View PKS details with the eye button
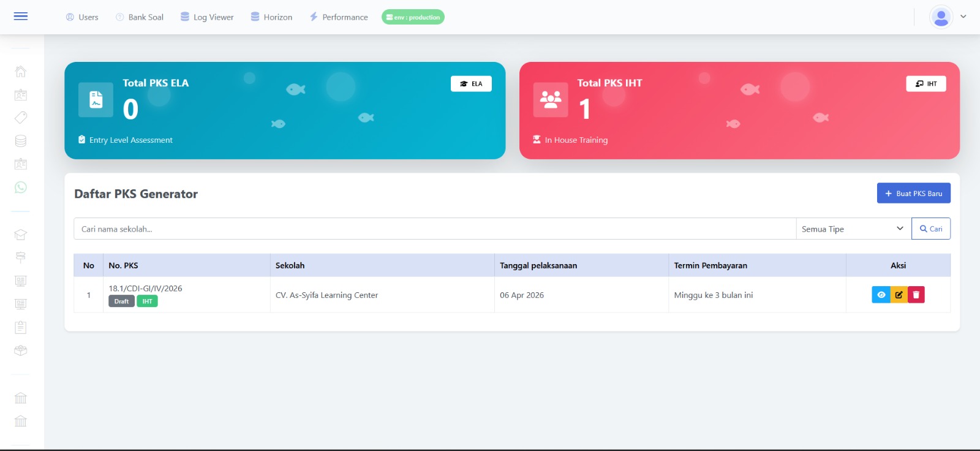The image size is (980, 451). click(881, 295)
